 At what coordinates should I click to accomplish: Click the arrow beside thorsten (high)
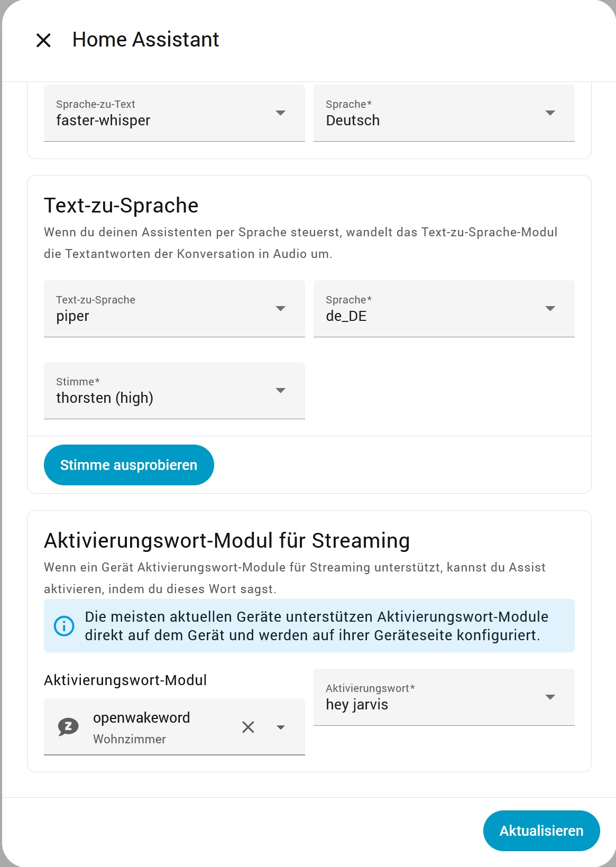point(281,391)
